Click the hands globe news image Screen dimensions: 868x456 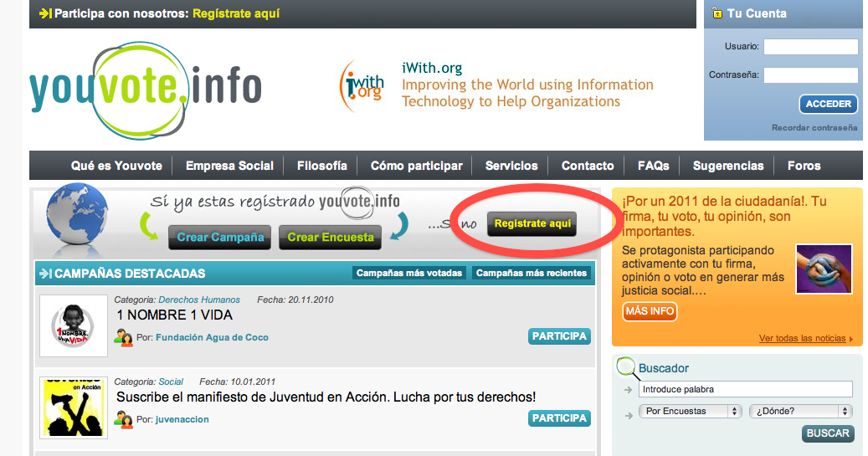[823, 269]
